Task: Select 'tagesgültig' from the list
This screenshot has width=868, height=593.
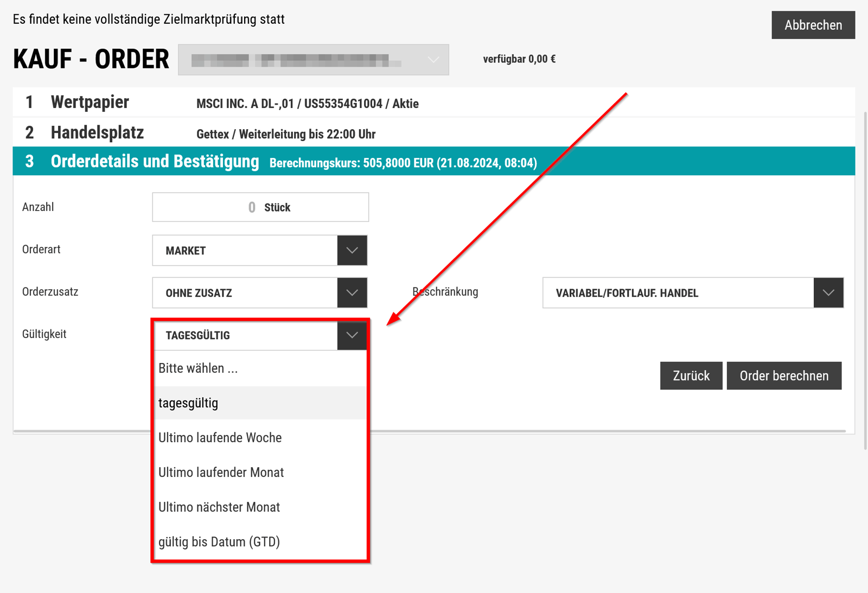Action: [189, 403]
